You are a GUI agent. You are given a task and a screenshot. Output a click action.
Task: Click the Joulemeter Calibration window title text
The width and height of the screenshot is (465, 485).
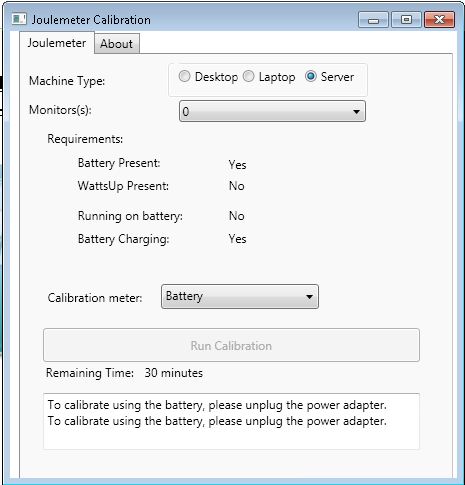(x=91, y=20)
